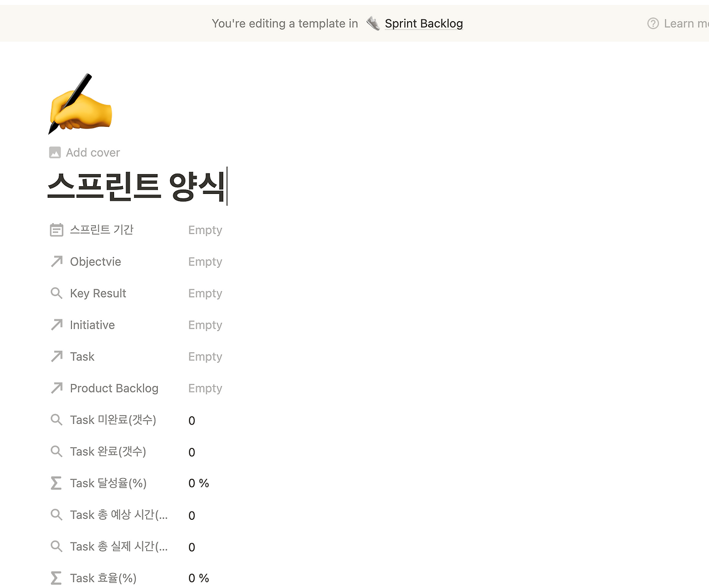Click Empty value of Objectvie property
This screenshot has width=709, height=588.
tap(205, 261)
